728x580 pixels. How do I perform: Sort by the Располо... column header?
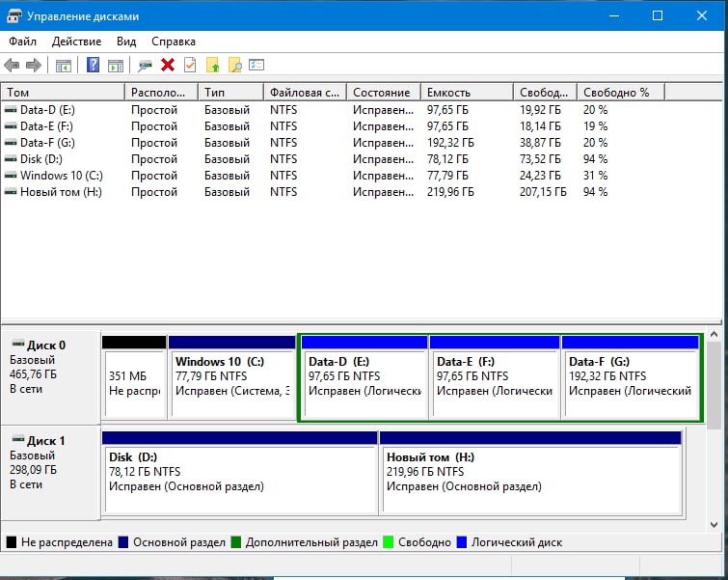click(162, 92)
